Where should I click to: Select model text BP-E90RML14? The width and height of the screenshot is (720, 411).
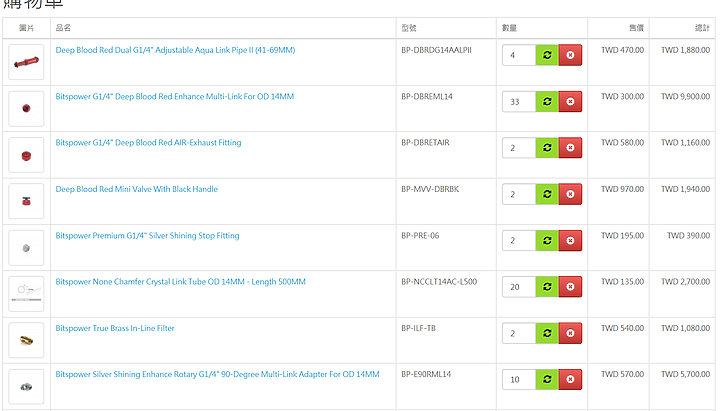426,374
